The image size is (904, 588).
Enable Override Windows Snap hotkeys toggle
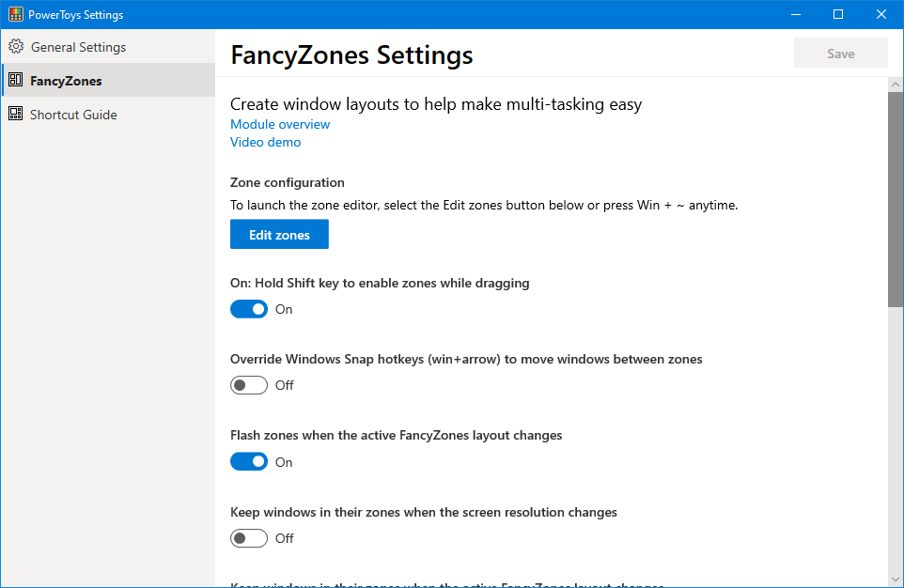click(x=249, y=385)
